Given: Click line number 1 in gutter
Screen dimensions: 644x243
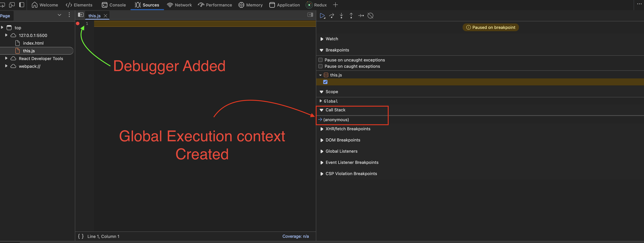Looking at the screenshot, I should tap(87, 23).
